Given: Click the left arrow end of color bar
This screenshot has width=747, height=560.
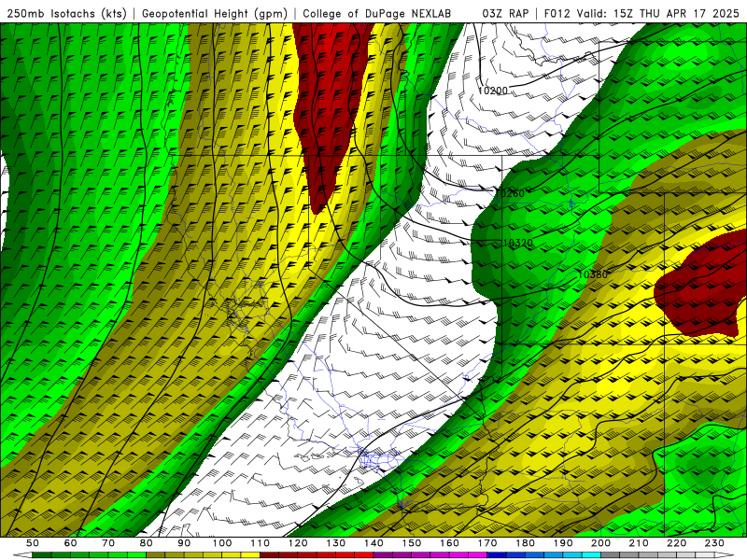Looking at the screenshot, I should [22, 554].
